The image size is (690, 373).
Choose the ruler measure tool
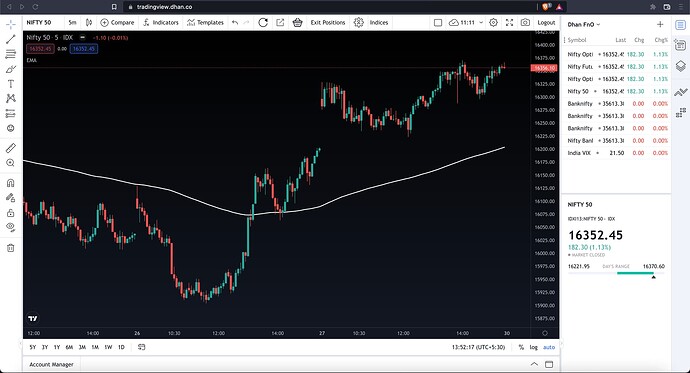pyautogui.click(x=11, y=148)
